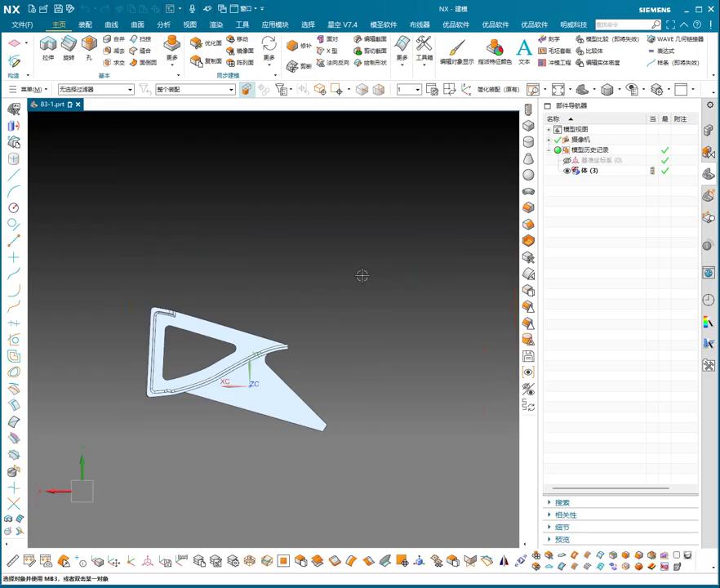Screen dimensions: 720x588
Task: Toggle visibility eye of 体 (3)
Action: pos(567,171)
